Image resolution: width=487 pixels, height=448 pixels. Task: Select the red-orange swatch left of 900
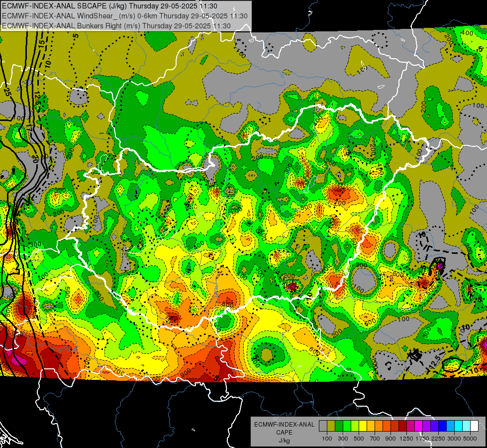coord(387,426)
